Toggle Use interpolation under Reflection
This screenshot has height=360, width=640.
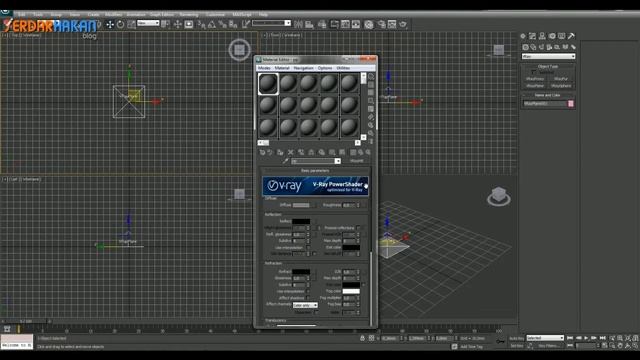308,247
